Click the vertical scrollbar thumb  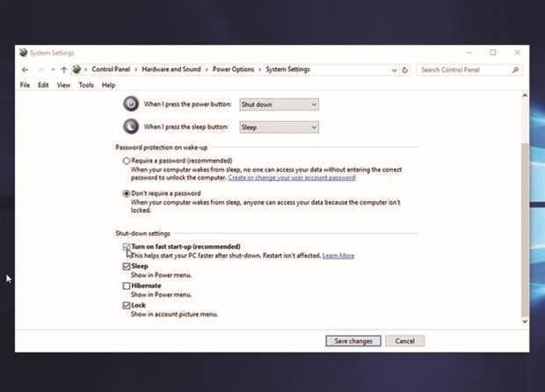tap(525, 229)
